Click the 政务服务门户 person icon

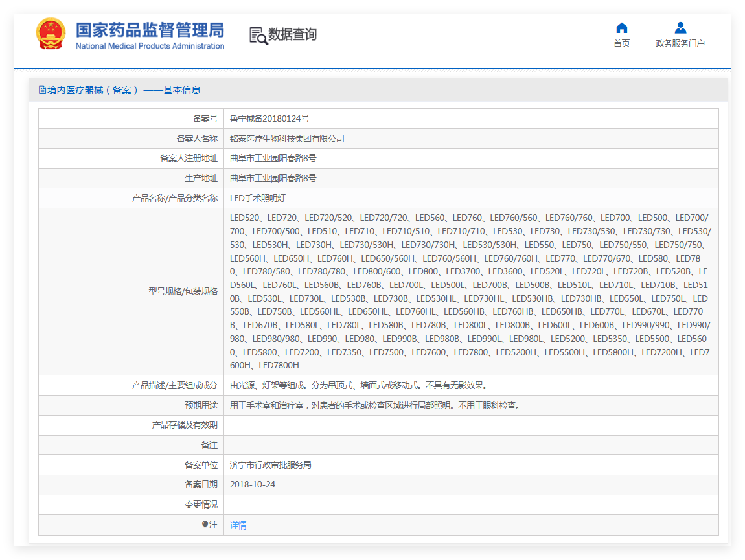pos(680,28)
